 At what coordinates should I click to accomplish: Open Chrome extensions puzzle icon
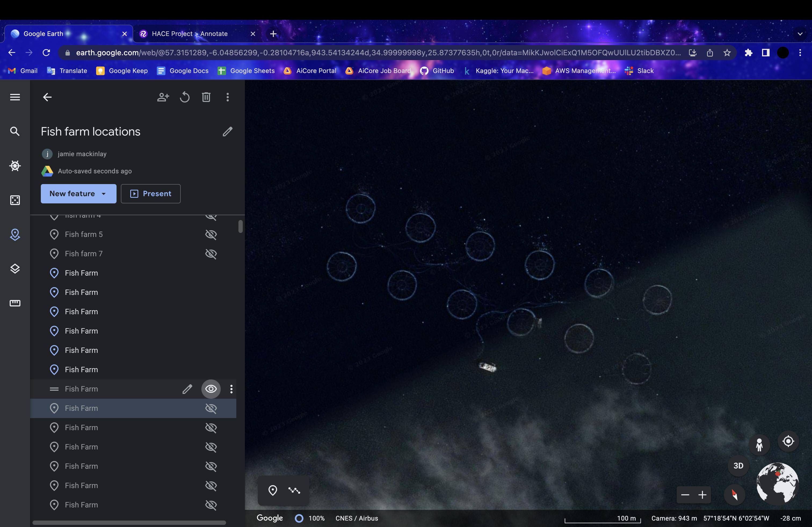(748, 53)
